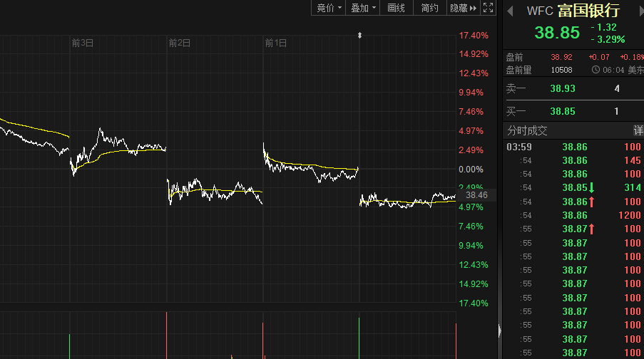Go to previous stock with left arrow
The image size is (644, 359).
(510, 10)
